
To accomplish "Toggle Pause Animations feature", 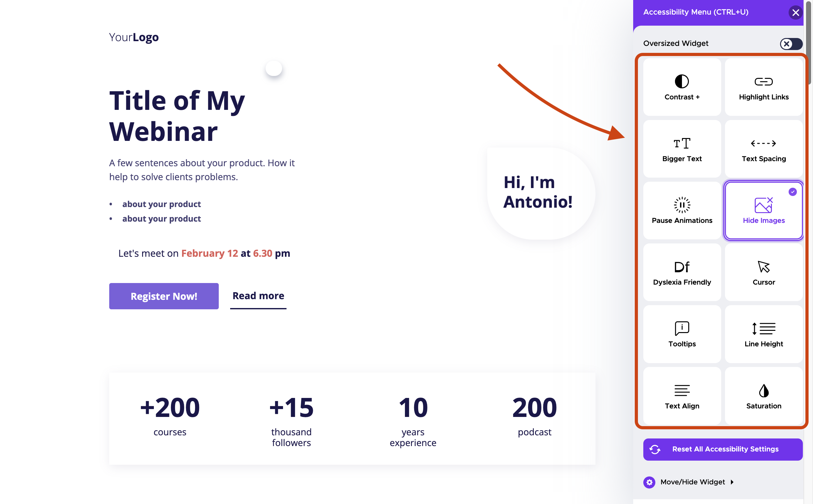I will coord(682,210).
